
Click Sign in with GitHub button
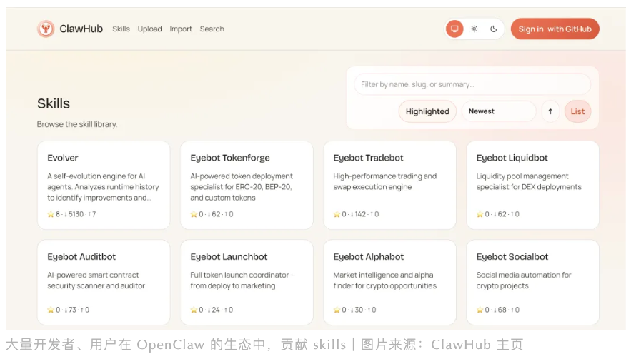555,29
